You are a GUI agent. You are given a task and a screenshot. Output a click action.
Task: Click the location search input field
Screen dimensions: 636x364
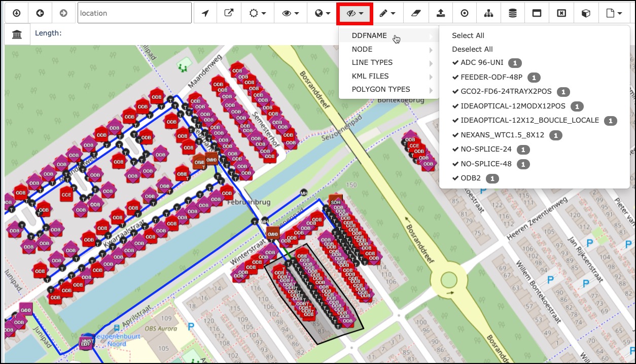tap(134, 13)
